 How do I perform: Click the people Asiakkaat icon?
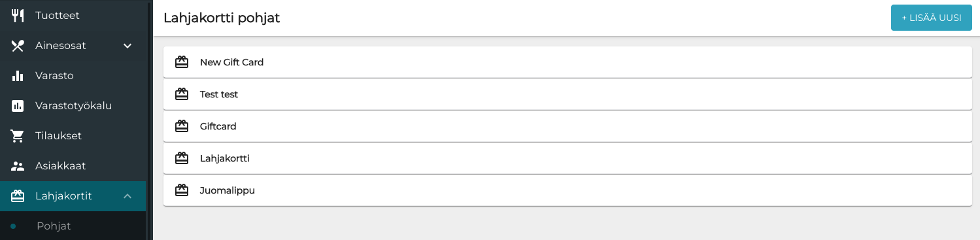pyautogui.click(x=18, y=166)
